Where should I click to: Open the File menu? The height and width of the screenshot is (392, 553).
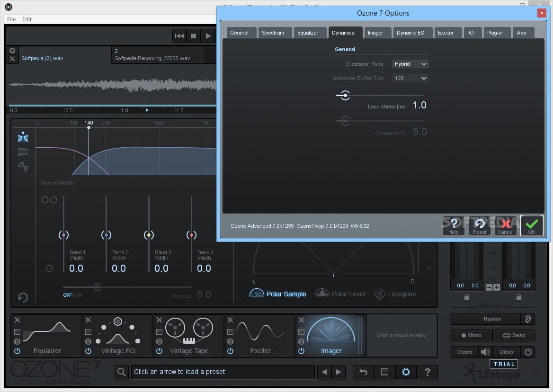click(11, 19)
